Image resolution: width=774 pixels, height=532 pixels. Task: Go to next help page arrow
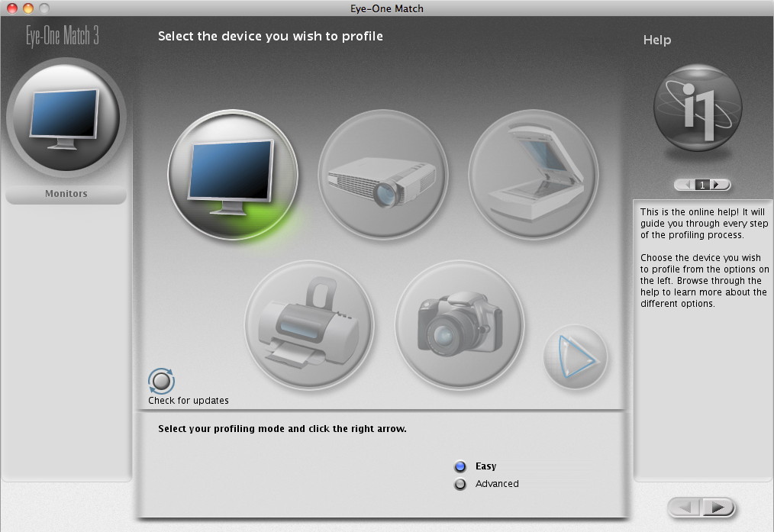718,185
